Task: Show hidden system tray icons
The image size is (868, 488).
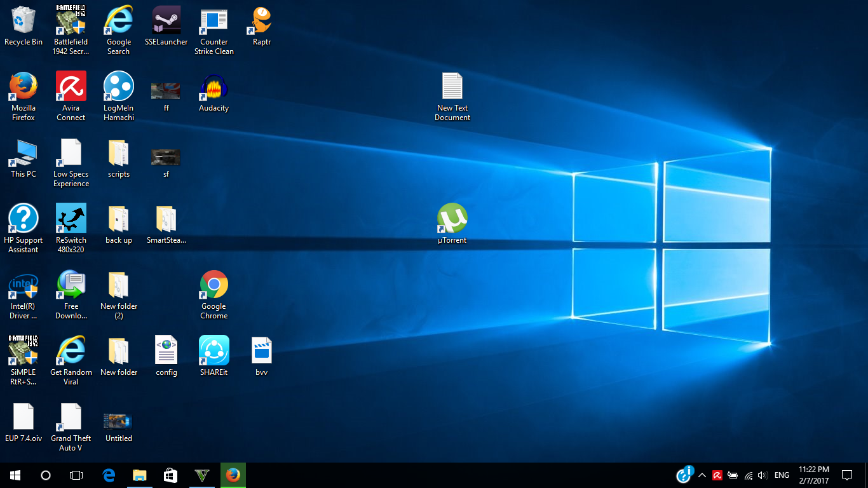Action: click(702, 475)
